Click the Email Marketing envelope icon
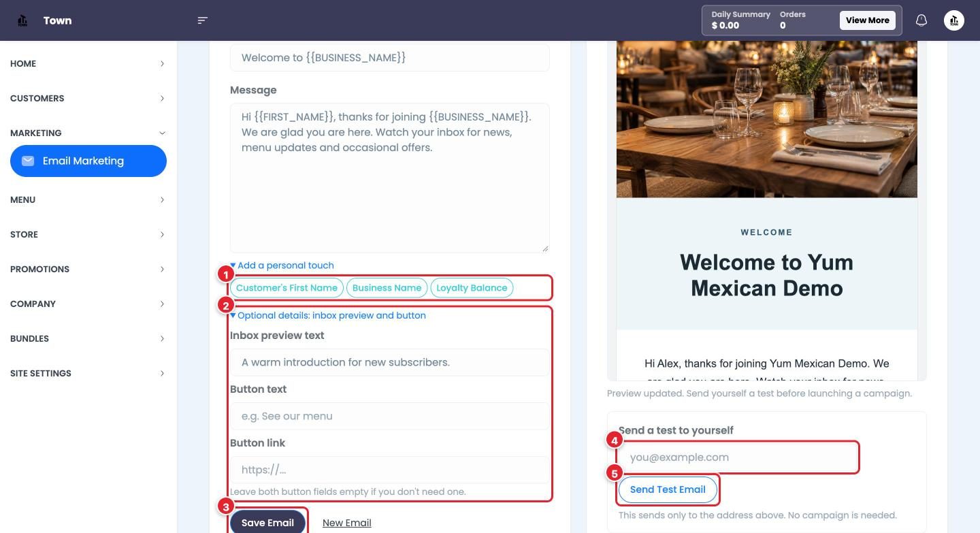980x533 pixels. [28, 161]
